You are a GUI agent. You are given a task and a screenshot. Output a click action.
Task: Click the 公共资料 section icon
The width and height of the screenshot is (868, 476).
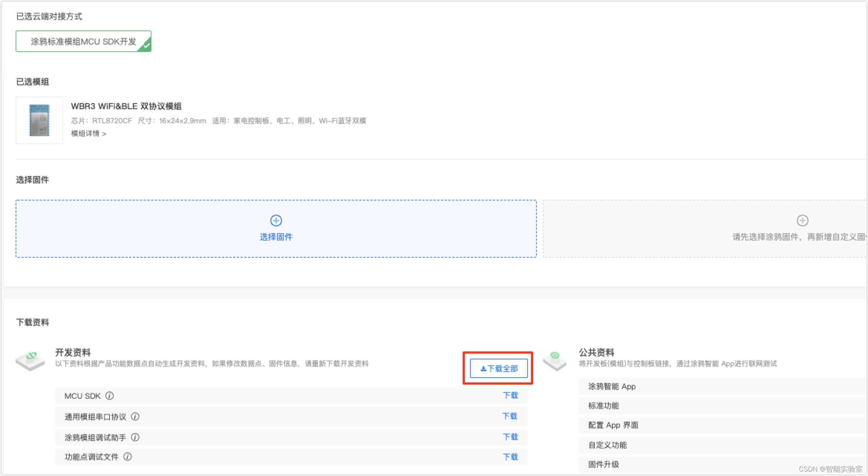[x=555, y=361]
